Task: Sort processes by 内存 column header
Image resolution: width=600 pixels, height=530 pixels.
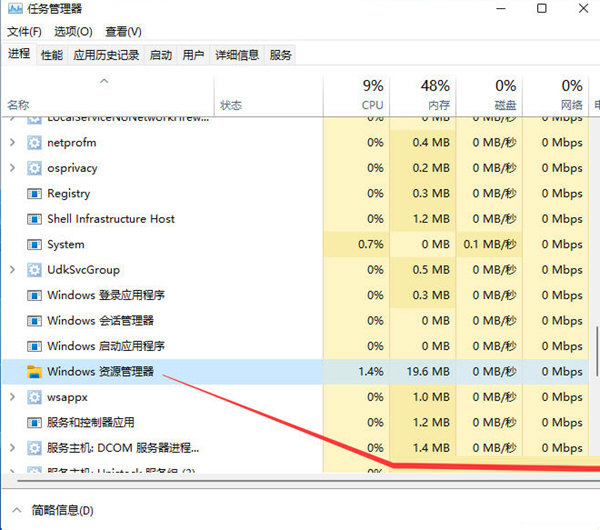Action: [436, 95]
